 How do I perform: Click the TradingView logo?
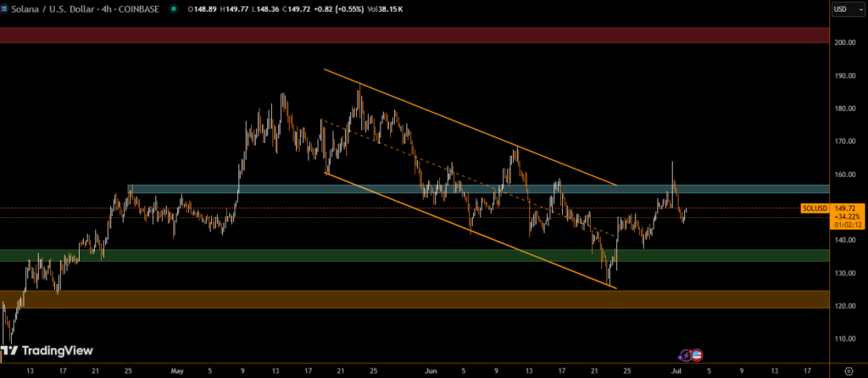click(x=49, y=351)
